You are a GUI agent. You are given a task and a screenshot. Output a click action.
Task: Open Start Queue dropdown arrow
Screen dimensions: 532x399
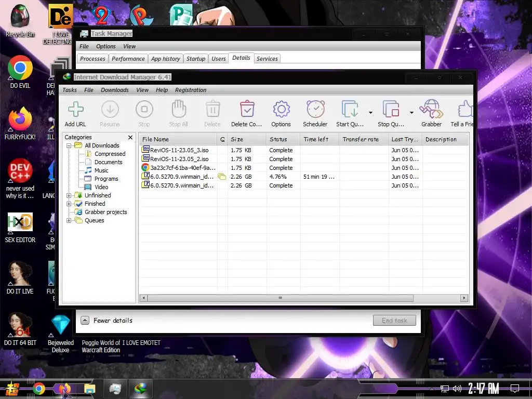coord(370,113)
